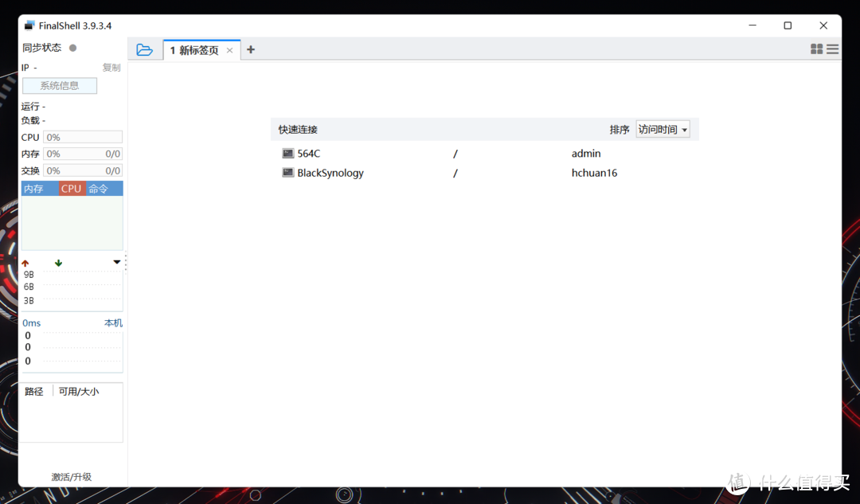The image size is (860, 504).
Task: Click the sidebar splitter handle dots
Action: tap(126, 262)
